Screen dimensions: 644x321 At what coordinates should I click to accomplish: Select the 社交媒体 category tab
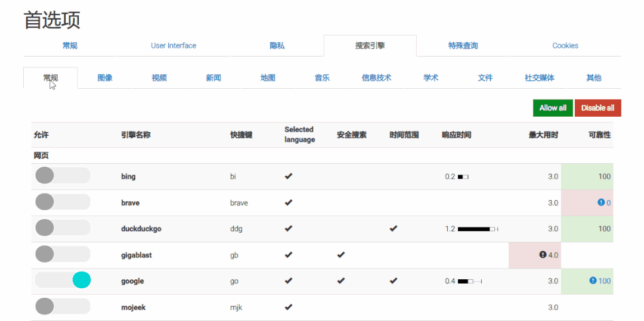coord(540,78)
